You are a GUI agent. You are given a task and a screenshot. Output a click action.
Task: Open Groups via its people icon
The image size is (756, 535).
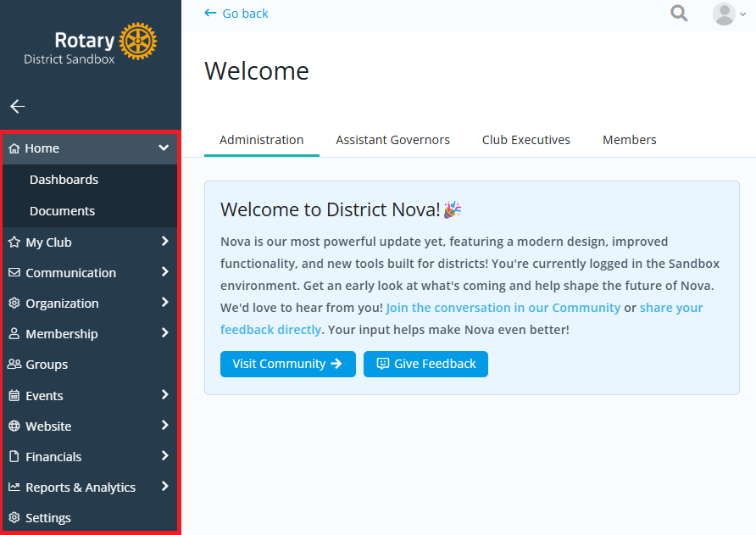click(x=14, y=365)
